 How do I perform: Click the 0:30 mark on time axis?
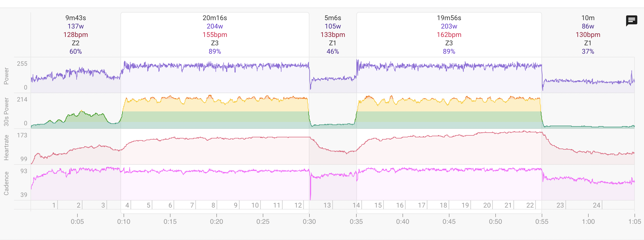(309, 222)
